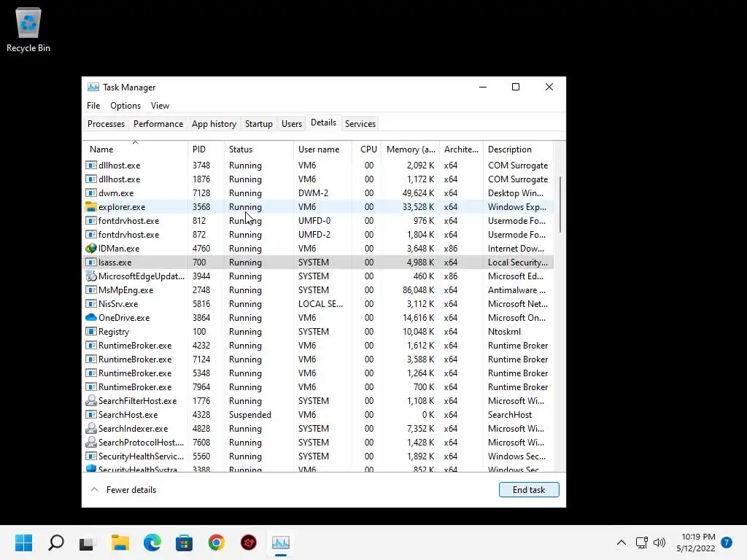This screenshot has width=747, height=560.
Task: Click the clock showing 10:19 PM
Action: [698, 537]
